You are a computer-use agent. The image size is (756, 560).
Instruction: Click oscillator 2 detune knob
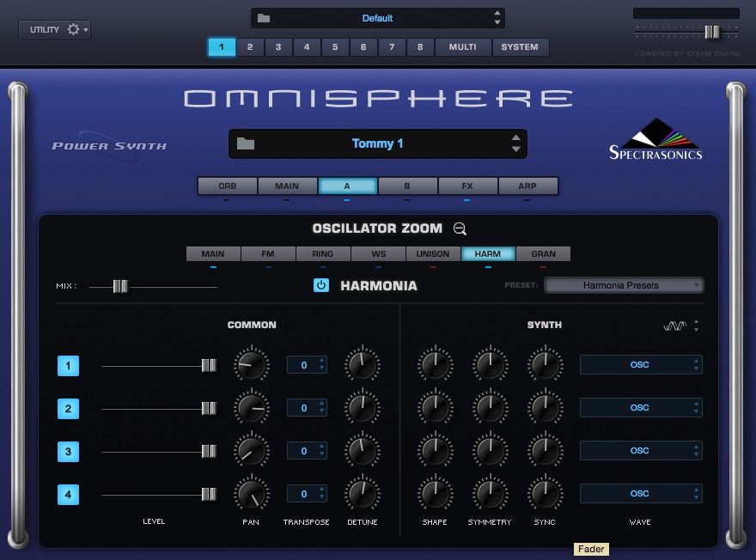(362, 408)
